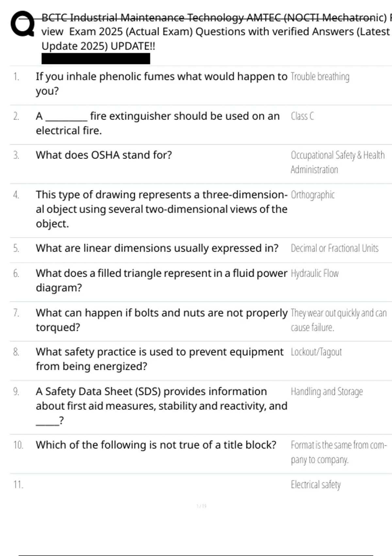This screenshot has width=392, height=556.
Task: Select the Safety Data Sheet question
Action: tap(161, 406)
